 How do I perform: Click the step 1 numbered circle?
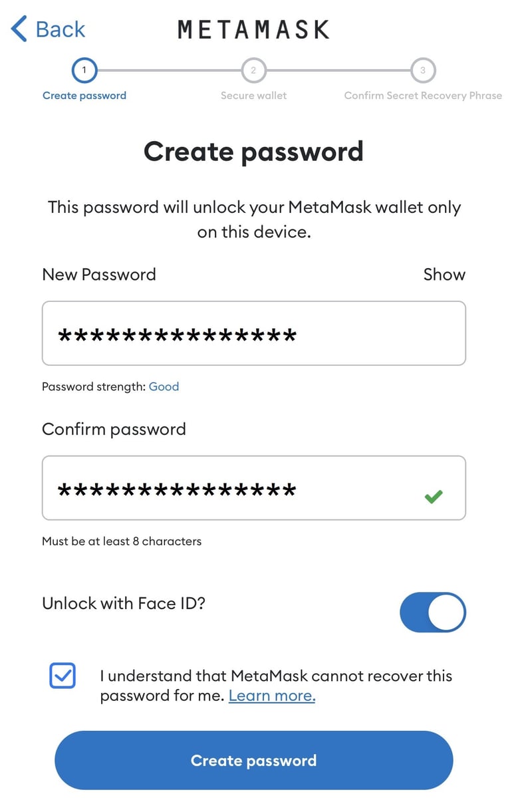pos(84,70)
